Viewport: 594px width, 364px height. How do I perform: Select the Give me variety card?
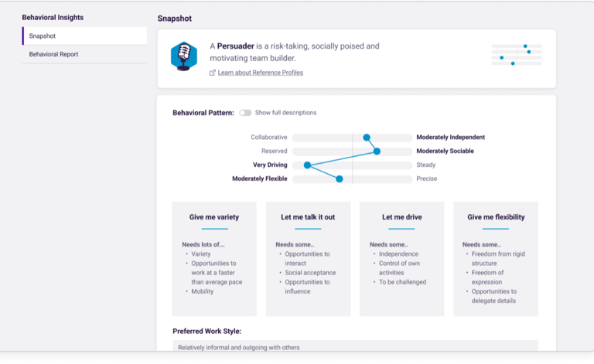[214, 258]
